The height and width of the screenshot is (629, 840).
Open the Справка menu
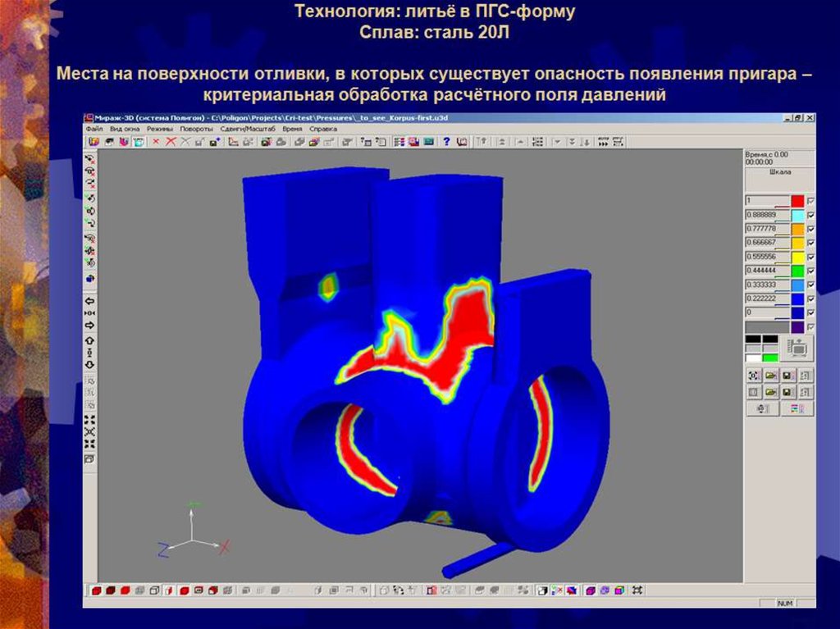click(323, 129)
